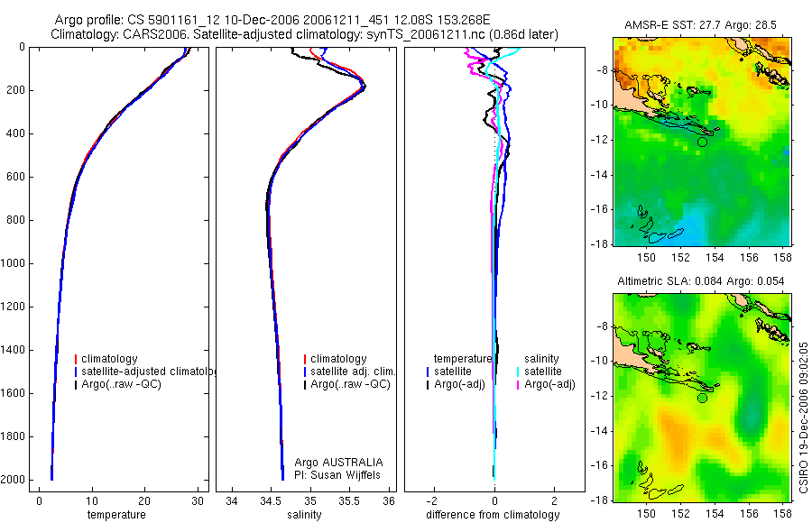Image resolution: width=812 pixels, height=523 pixels.
Task: Click 'satellite' entry under temperature legend heading
Action: tap(453, 372)
